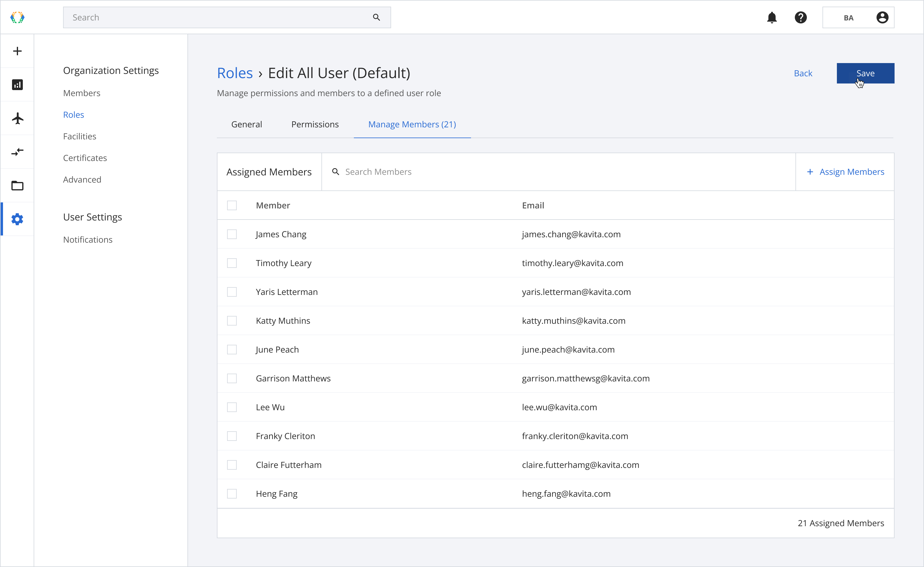This screenshot has height=567, width=924.
Task: Switch to the Permissions tab
Action: click(x=315, y=124)
